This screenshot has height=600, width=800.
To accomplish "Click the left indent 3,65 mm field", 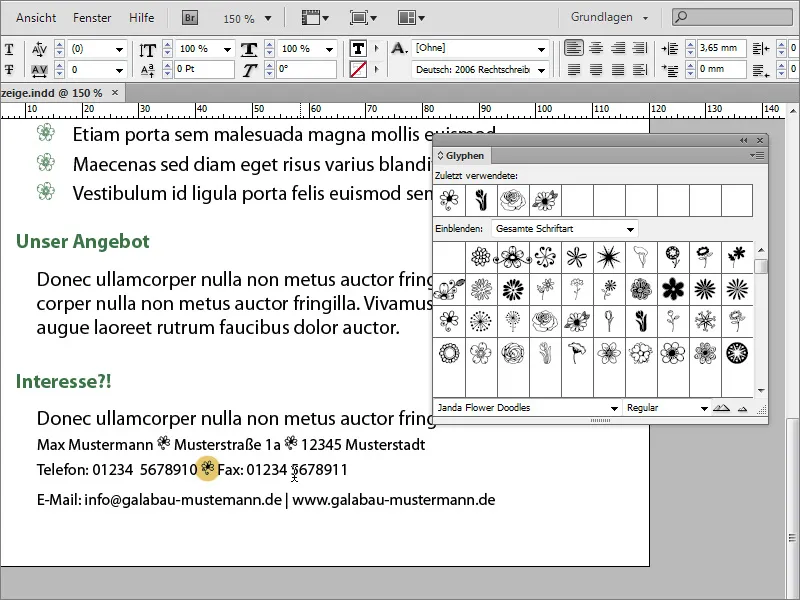I will click(721, 48).
